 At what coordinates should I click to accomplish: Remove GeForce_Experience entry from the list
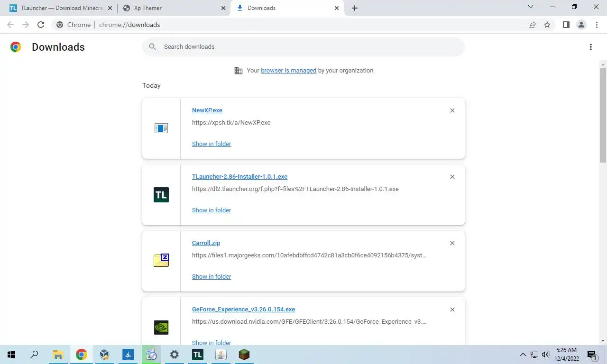(x=452, y=309)
